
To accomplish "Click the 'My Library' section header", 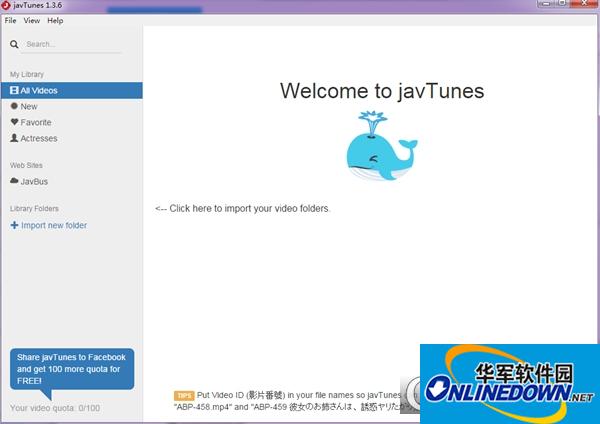I will (x=27, y=74).
